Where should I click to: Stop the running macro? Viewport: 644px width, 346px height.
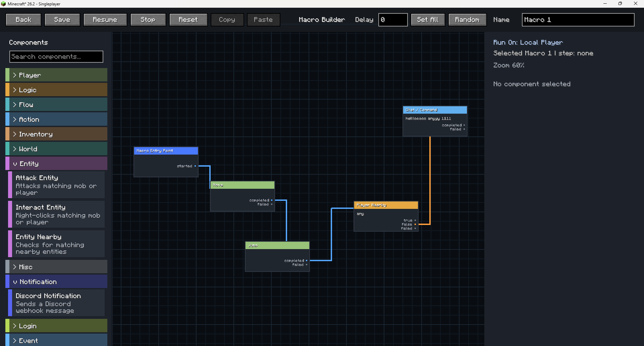[x=148, y=20]
